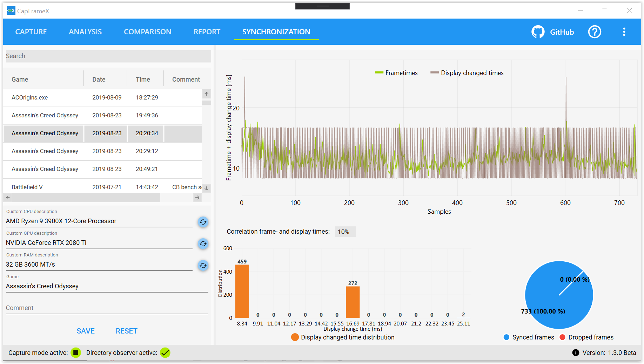The height and width of the screenshot is (364, 644).
Task: Refresh the custom RAM description
Action: click(x=203, y=266)
